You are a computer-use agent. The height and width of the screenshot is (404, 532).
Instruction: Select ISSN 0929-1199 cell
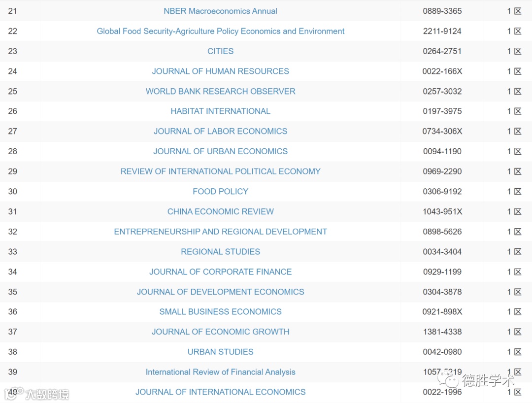[x=442, y=271]
